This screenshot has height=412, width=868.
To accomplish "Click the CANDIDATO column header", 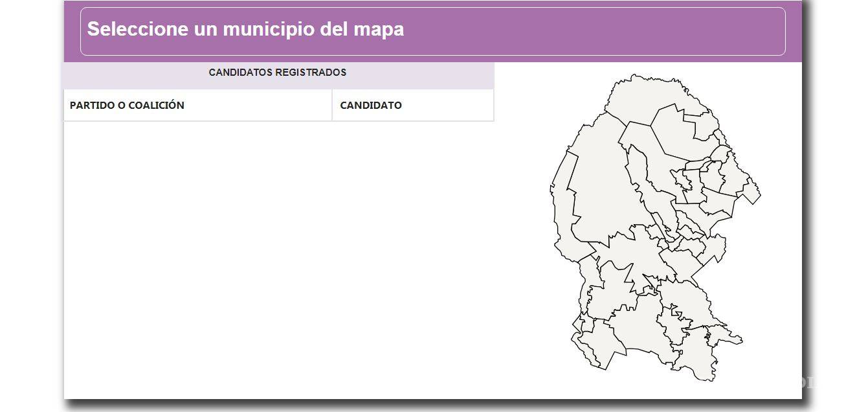I will (x=371, y=106).
